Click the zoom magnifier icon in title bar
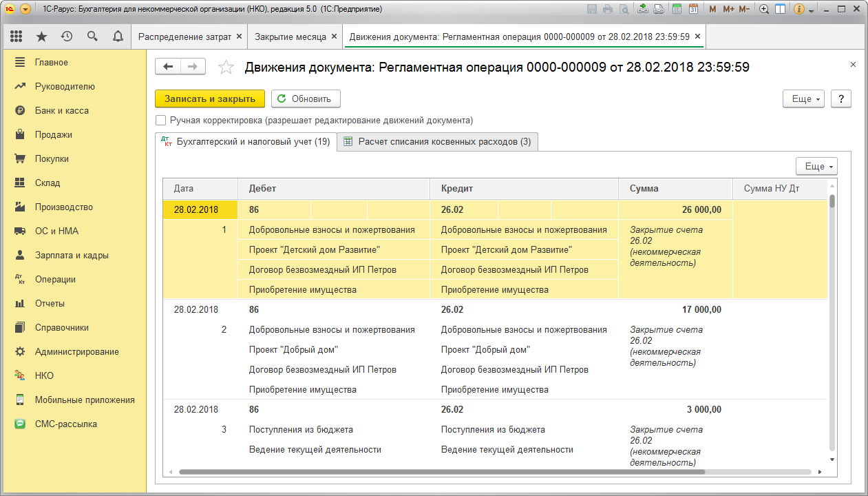 (x=764, y=10)
